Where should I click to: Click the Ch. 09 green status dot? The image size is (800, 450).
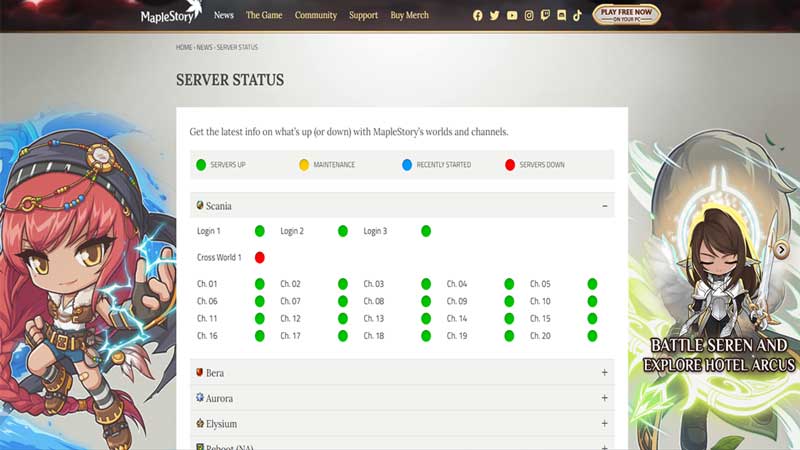pyautogui.click(x=509, y=301)
